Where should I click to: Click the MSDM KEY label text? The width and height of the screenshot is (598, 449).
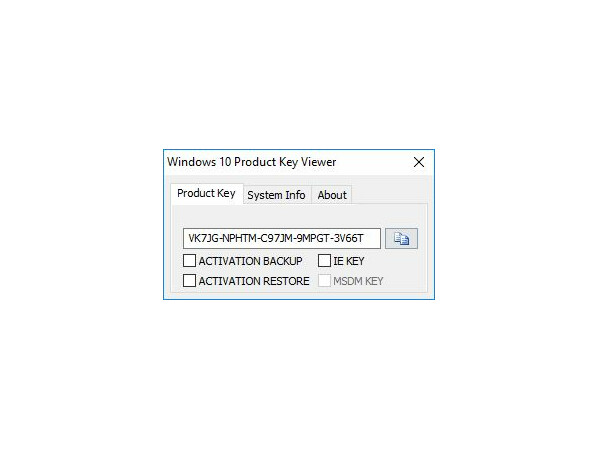358,281
